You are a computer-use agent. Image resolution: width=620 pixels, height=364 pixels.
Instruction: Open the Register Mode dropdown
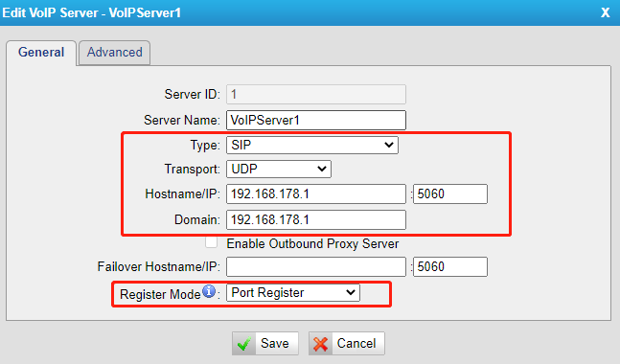[x=293, y=292]
